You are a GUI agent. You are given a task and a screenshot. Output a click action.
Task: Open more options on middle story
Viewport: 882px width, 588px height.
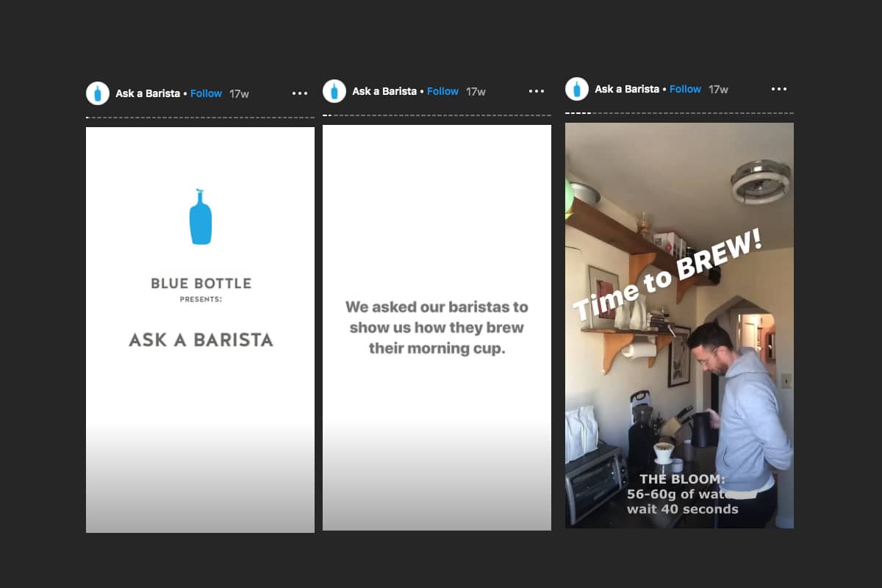(537, 91)
